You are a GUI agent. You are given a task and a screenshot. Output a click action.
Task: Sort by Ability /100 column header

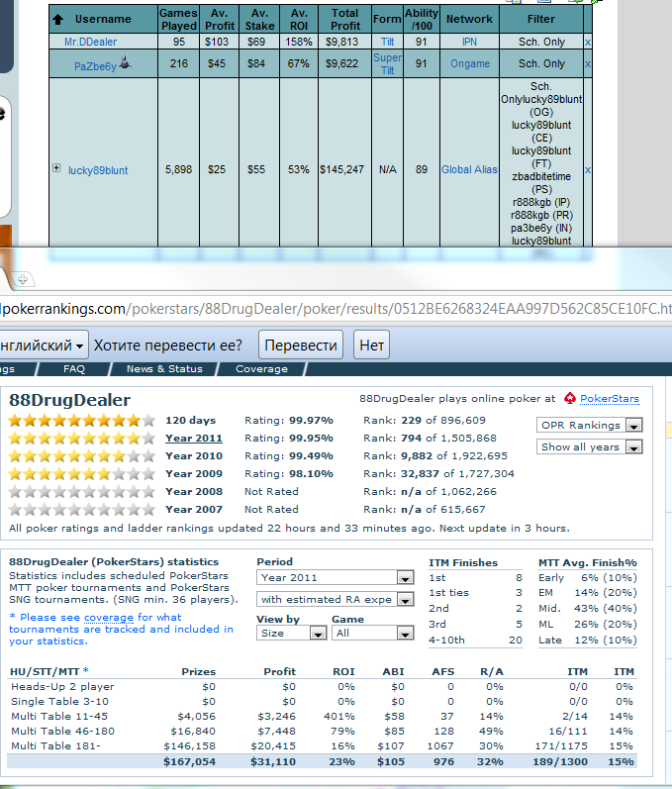[x=422, y=19]
